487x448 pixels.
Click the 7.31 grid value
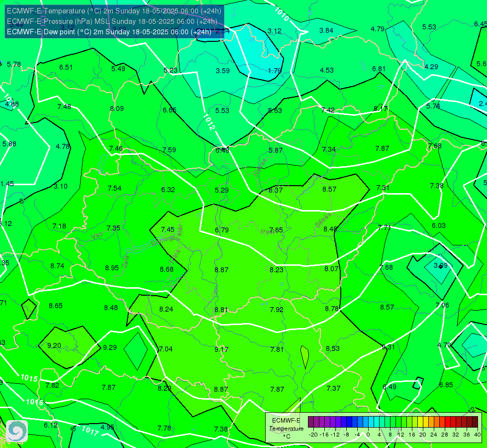coord(383,188)
